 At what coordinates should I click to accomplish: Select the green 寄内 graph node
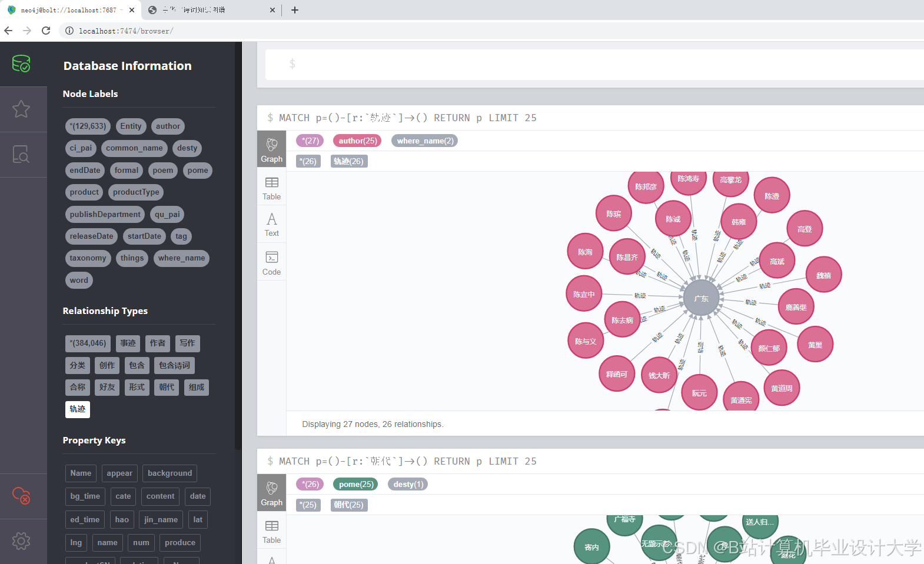591,547
